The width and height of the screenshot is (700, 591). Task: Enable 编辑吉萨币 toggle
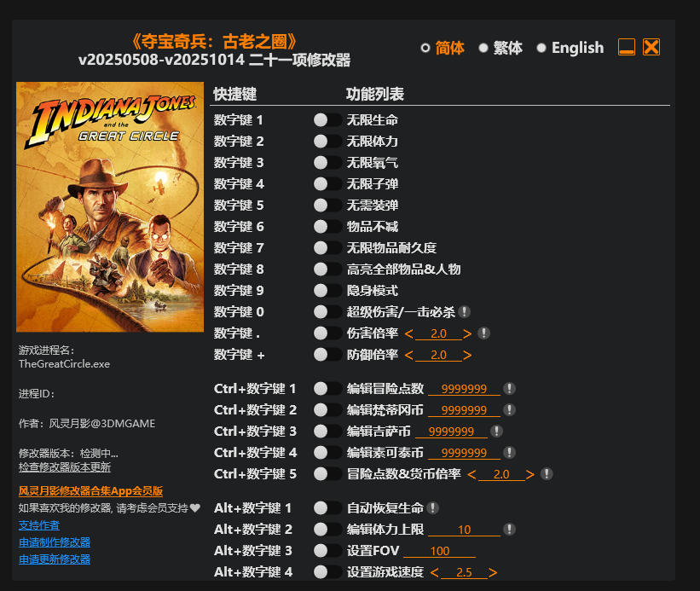327,432
